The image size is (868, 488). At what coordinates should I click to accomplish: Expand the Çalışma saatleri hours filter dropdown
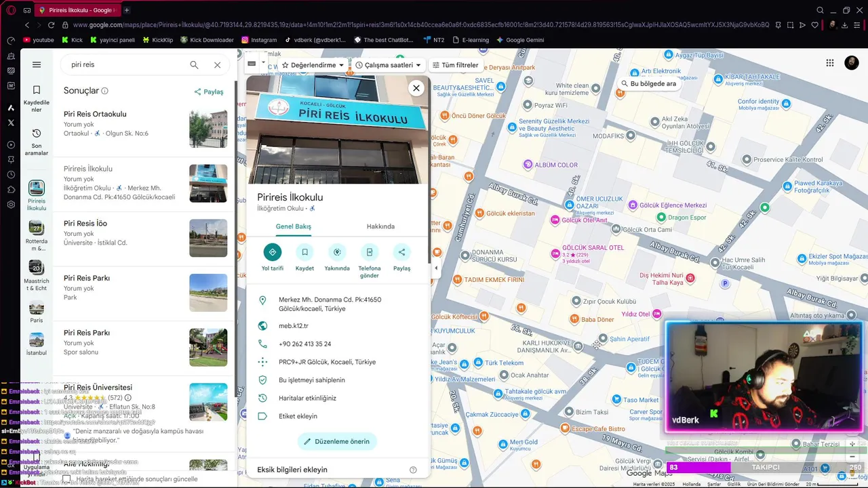(388, 65)
